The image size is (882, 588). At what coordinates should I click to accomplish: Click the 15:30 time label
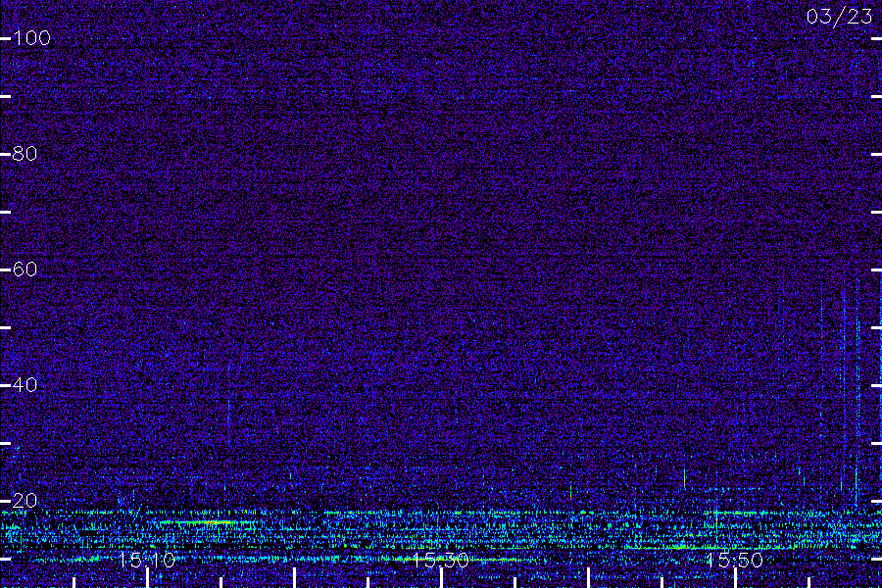[x=440, y=561]
